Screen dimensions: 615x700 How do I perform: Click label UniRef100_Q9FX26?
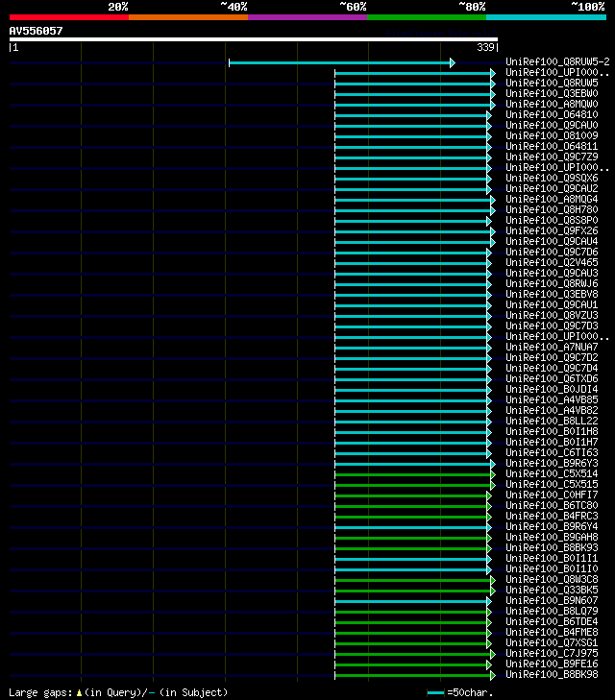pyautogui.click(x=552, y=230)
